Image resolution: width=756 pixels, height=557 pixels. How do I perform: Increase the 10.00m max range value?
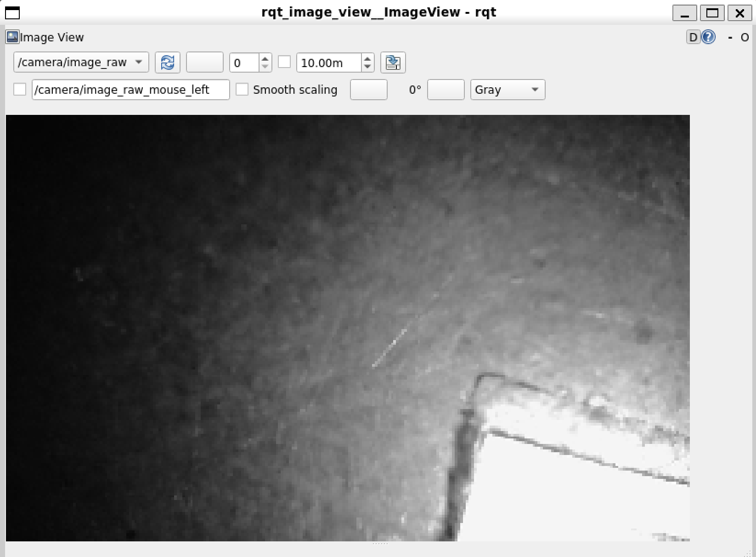click(x=367, y=58)
